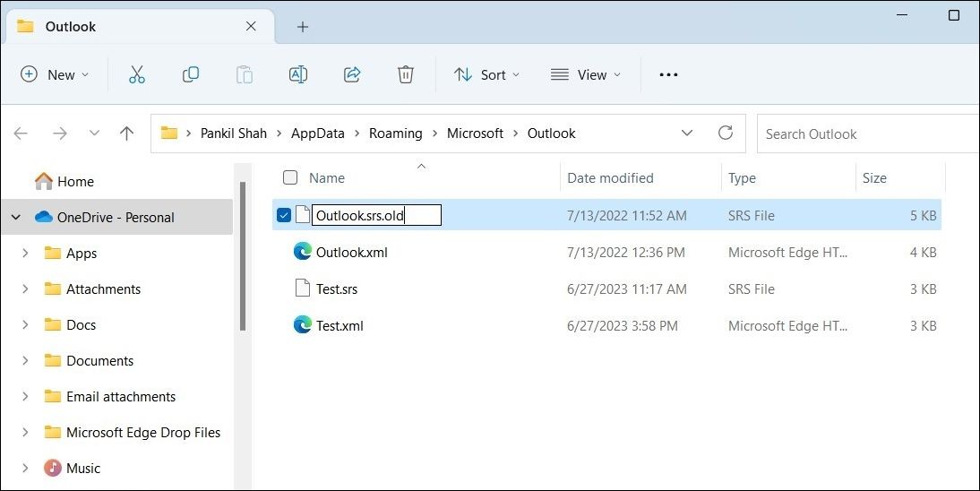The image size is (980, 491).
Task: Expand the Documents folder node
Action: [25, 361]
